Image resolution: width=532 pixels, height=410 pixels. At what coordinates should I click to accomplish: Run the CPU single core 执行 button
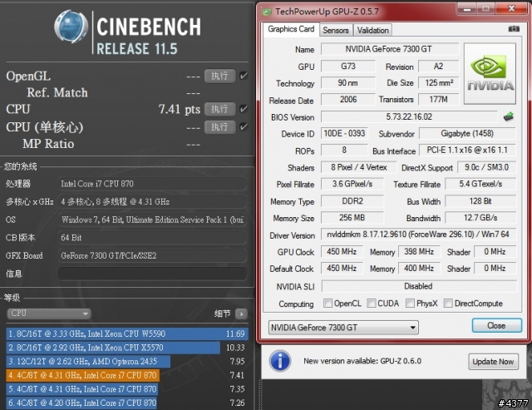pyautogui.click(x=219, y=127)
